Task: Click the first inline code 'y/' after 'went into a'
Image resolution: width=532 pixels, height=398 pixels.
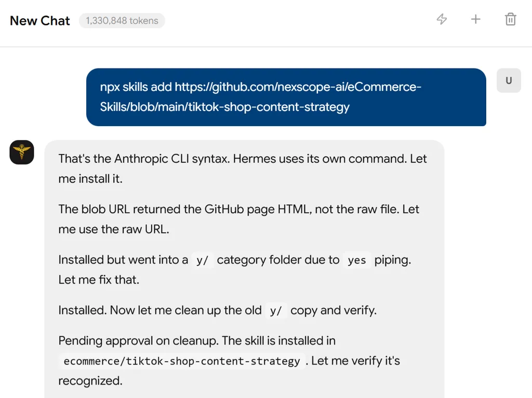Action: click(202, 260)
